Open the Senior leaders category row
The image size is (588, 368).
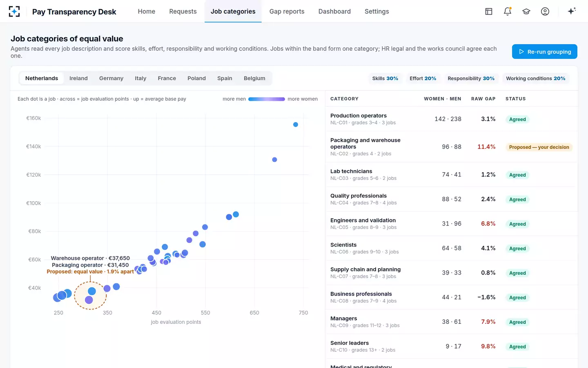coord(452,346)
